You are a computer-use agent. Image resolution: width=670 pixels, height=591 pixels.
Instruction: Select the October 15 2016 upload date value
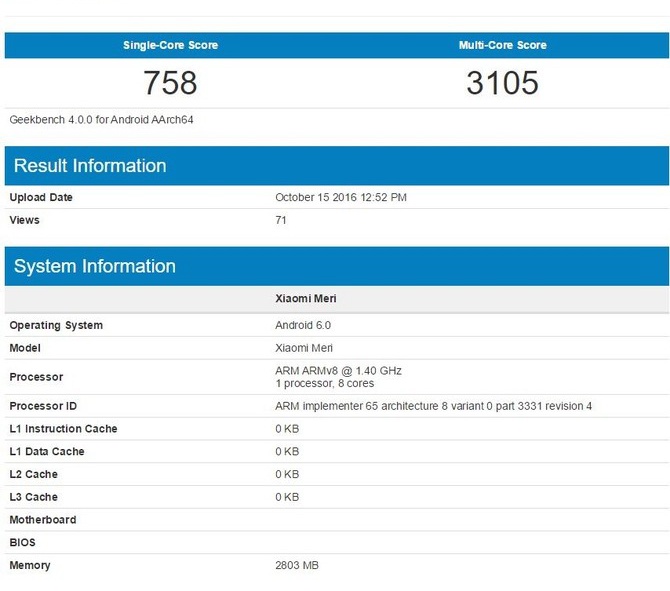pyautogui.click(x=340, y=198)
